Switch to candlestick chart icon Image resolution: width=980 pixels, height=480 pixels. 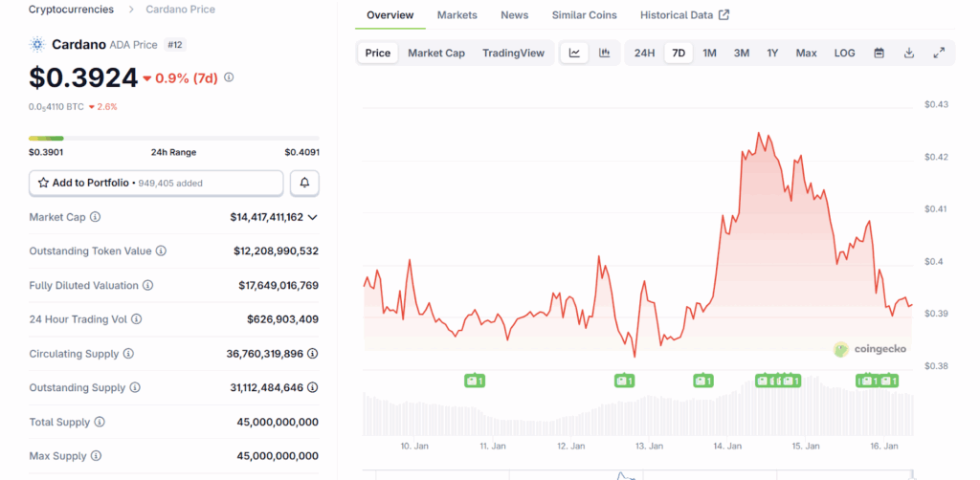pyautogui.click(x=604, y=53)
